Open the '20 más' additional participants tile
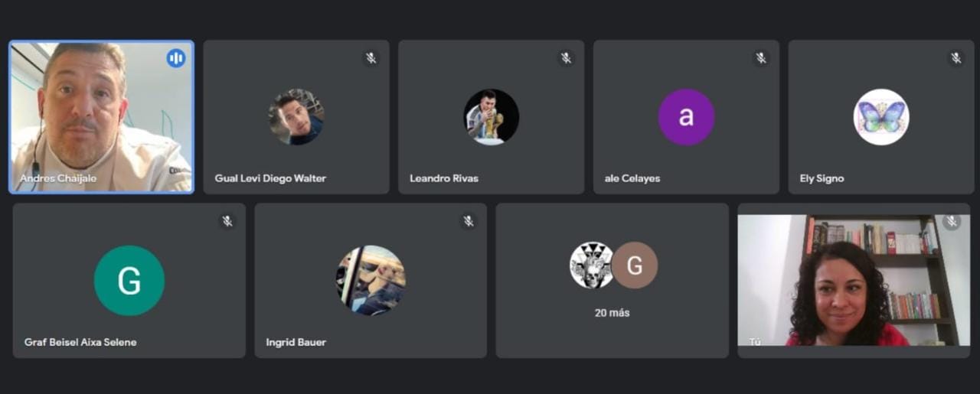 [x=612, y=280]
